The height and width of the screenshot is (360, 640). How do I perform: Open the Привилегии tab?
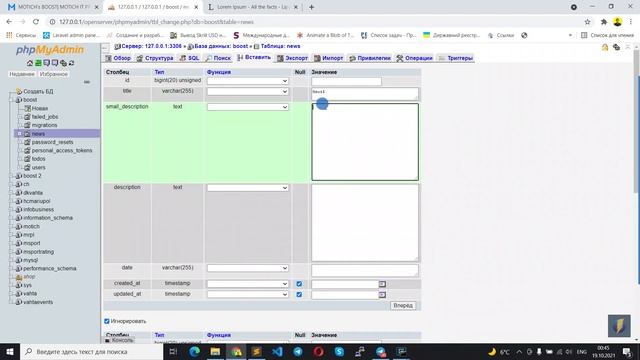[370, 58]
